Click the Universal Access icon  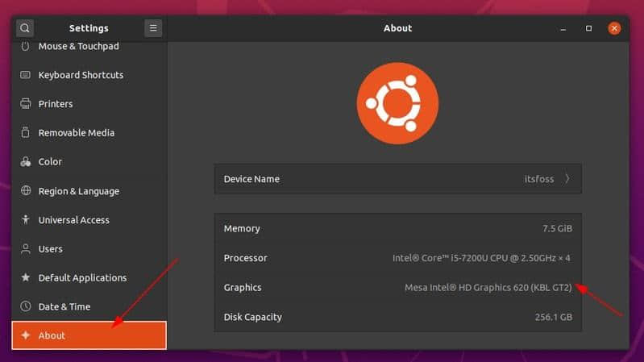pos(25,220)
